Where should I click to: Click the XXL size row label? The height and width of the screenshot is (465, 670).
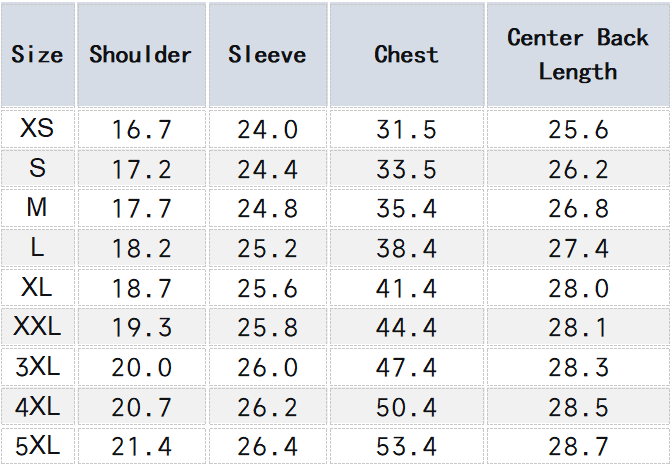pyautogui.click(x=37, y=327)
